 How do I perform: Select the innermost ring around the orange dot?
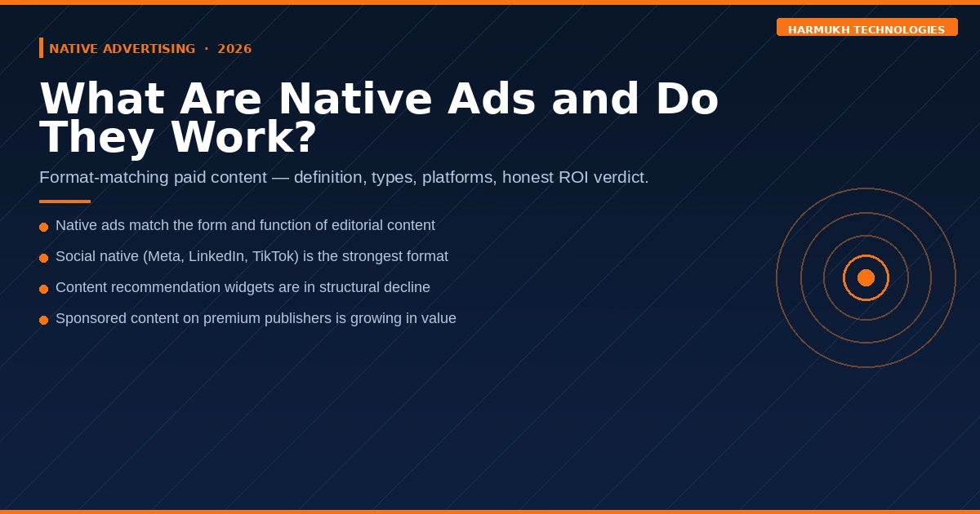tap(866, 255)
